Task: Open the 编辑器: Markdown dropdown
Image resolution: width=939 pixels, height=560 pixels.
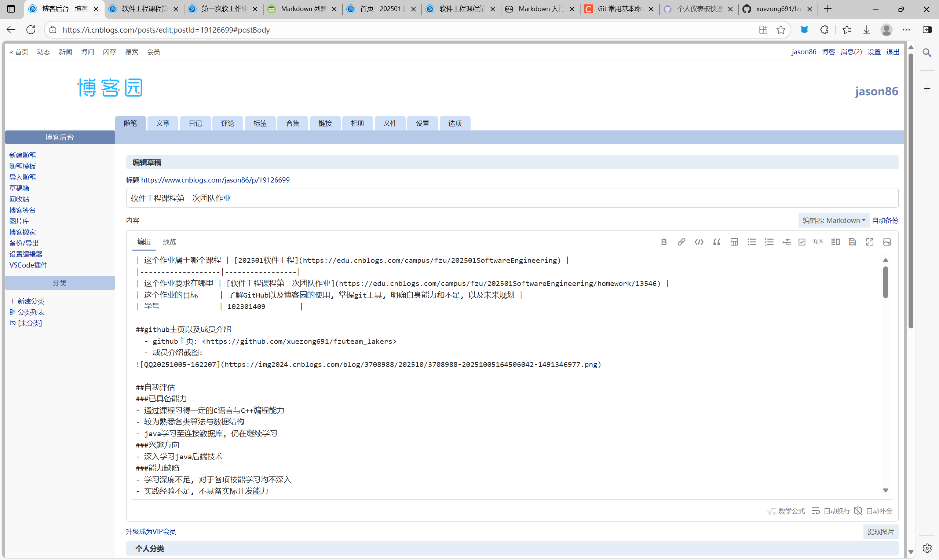Action: [x=834, y=220]
